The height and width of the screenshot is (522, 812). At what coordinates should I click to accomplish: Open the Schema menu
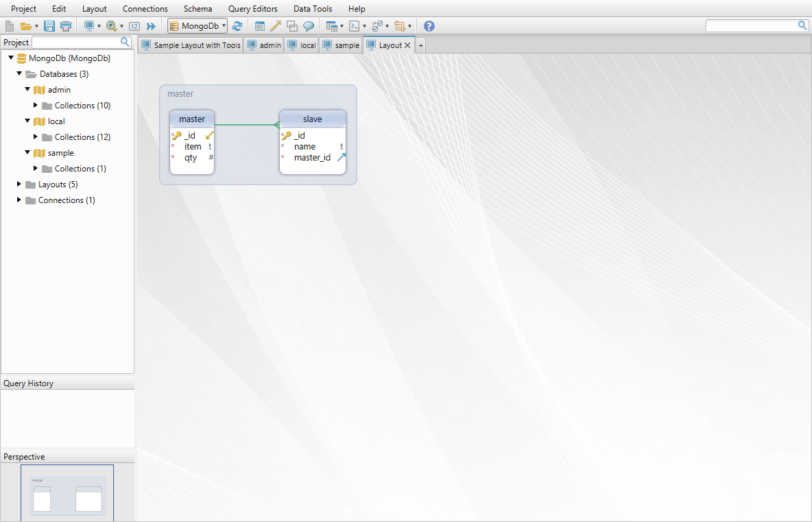[x=198, y=9]
